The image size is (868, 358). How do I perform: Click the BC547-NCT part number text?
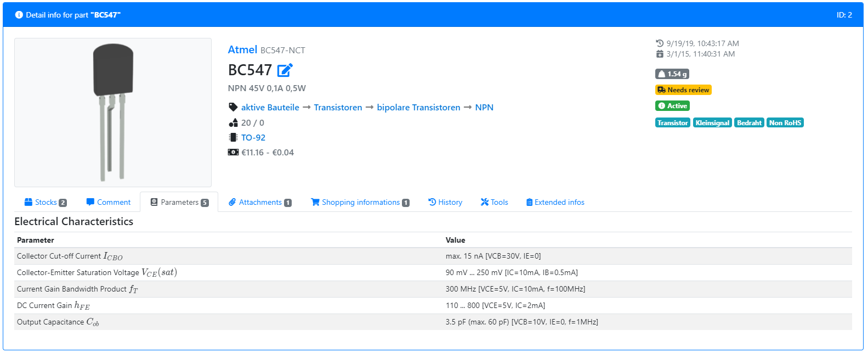283,51
